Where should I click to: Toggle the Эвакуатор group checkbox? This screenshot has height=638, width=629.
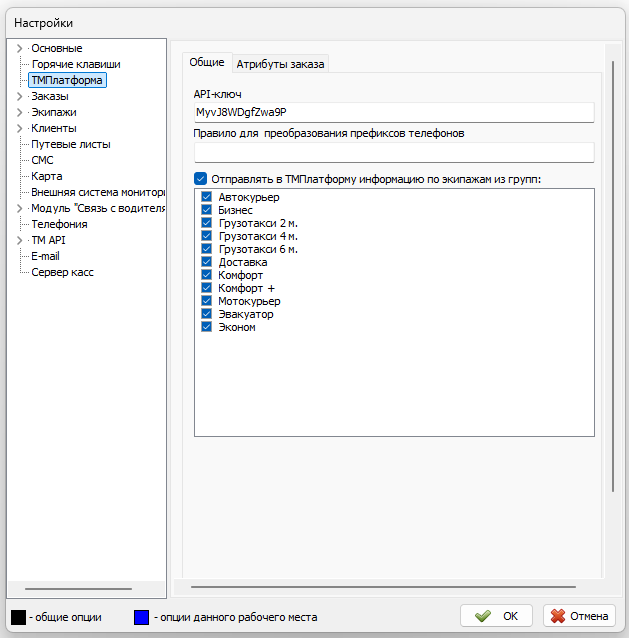pos(206,314)
